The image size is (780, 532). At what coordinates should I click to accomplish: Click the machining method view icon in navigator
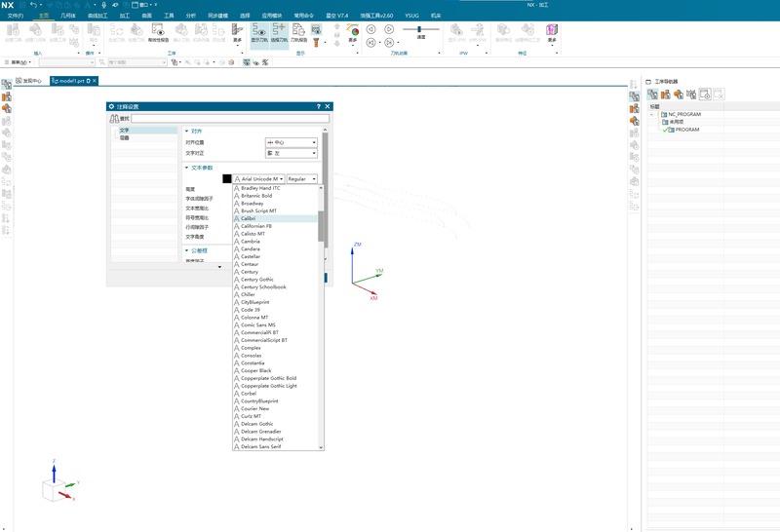pos(691,94)
